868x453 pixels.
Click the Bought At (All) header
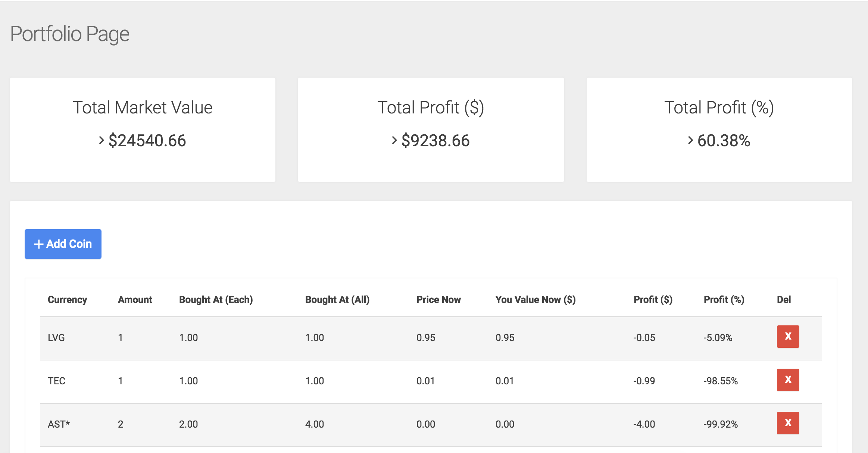337,300
